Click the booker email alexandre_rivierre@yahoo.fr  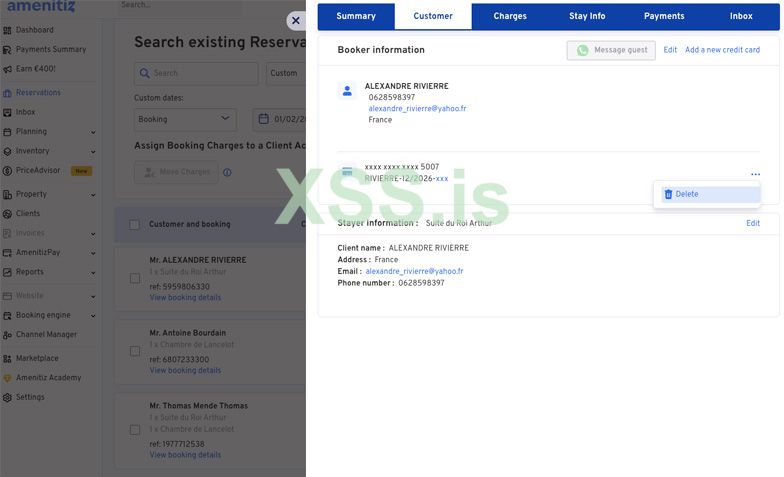(417, 108)
